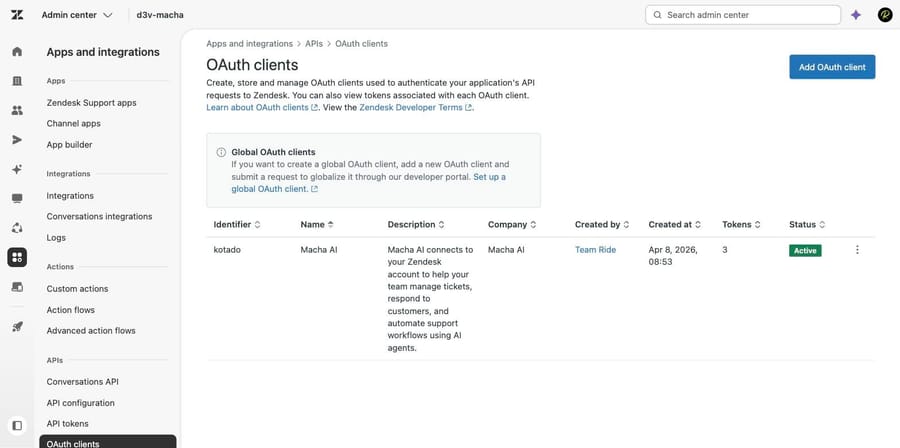Sort table by Status column

click(807, 224)
